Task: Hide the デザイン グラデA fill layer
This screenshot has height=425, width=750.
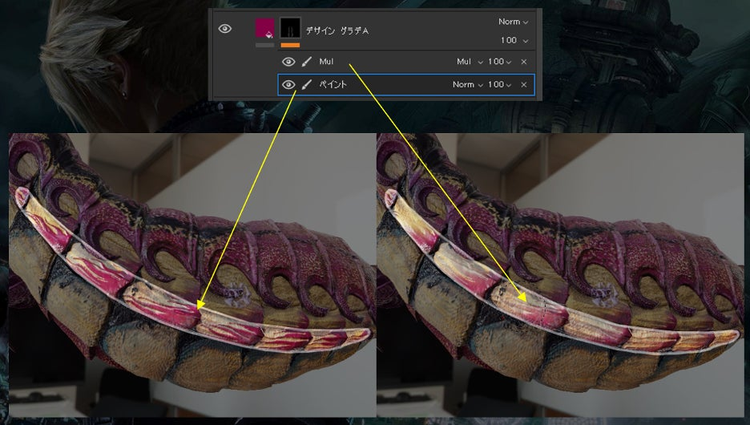Action: (225, 29)
